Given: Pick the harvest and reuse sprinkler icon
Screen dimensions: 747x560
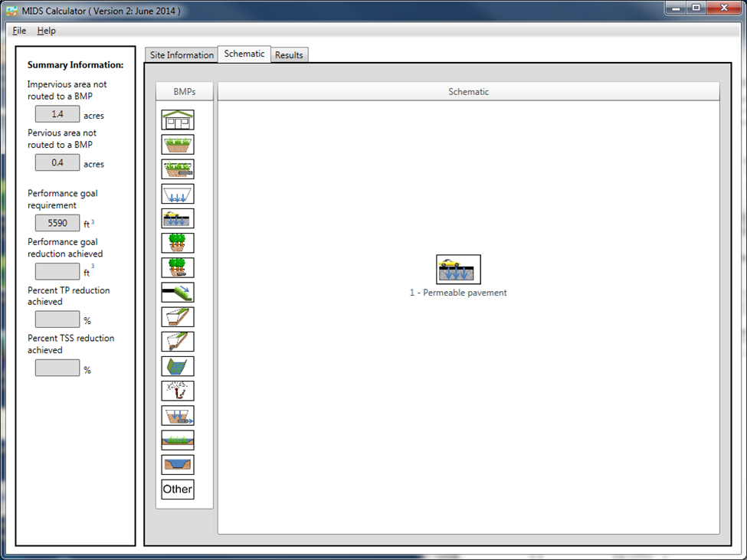Looking at the screenshot, I should (x=178, y=391).
